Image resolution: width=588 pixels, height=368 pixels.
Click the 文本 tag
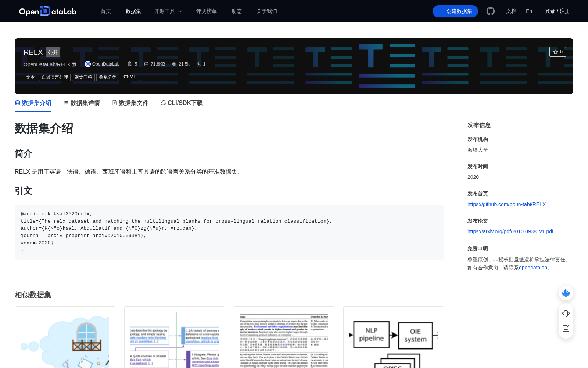tap(31, 77)
